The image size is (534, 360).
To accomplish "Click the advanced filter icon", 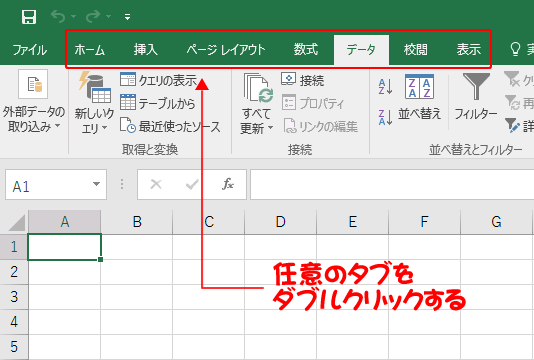I will [x=512, y=126].
